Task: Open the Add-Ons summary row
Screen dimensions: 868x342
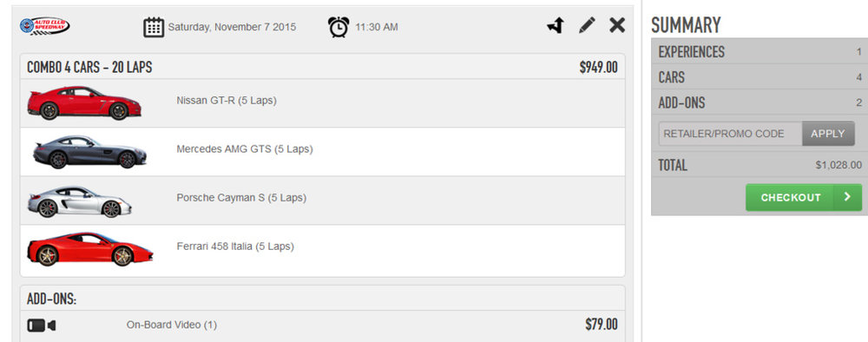Action: [x=759, y=102]
